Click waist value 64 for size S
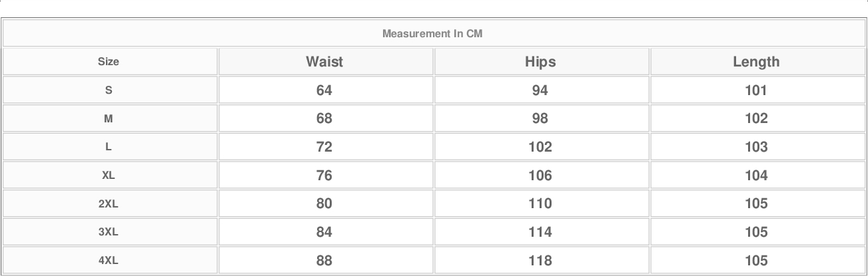This screenshot has width=868, height=276. click(x=324, y=90)
